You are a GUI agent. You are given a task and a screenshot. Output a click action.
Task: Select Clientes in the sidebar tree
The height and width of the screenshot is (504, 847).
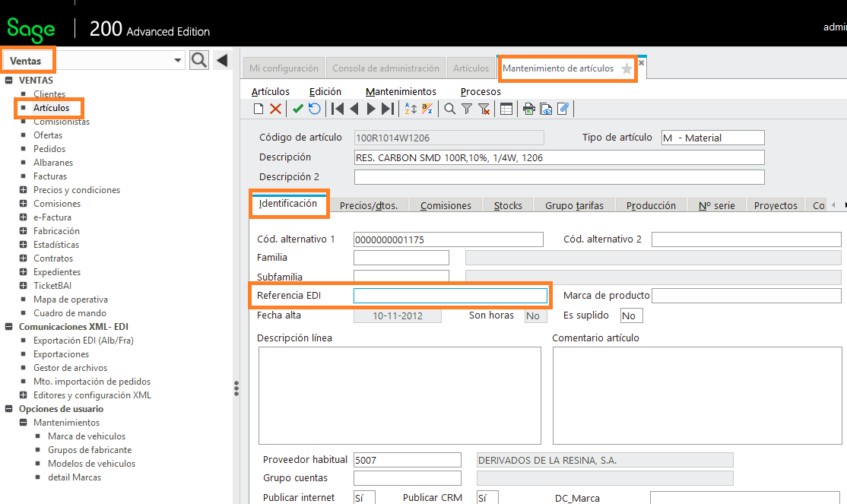pyautogui.click(x=49, y=94)
